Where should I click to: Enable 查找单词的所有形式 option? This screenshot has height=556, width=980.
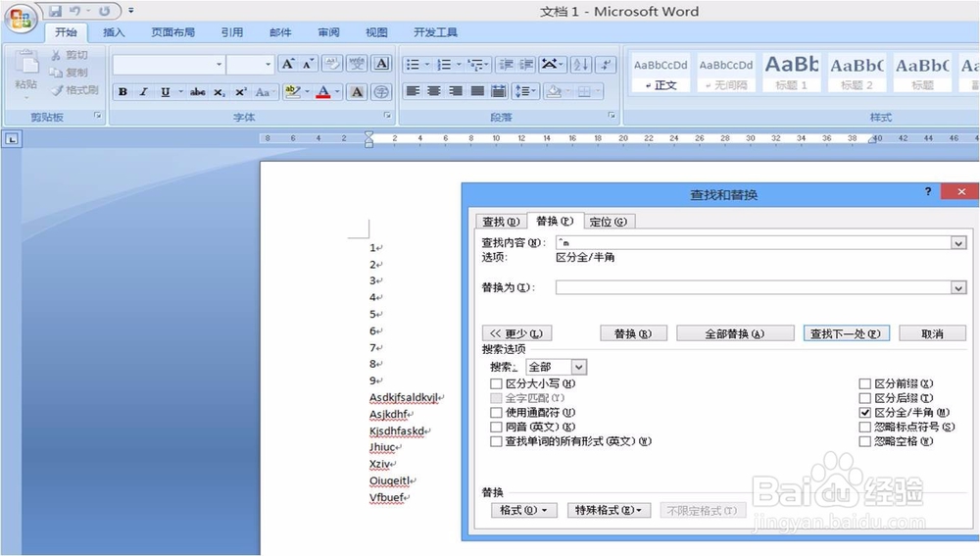pyautogui.click(x=496, y=441)
